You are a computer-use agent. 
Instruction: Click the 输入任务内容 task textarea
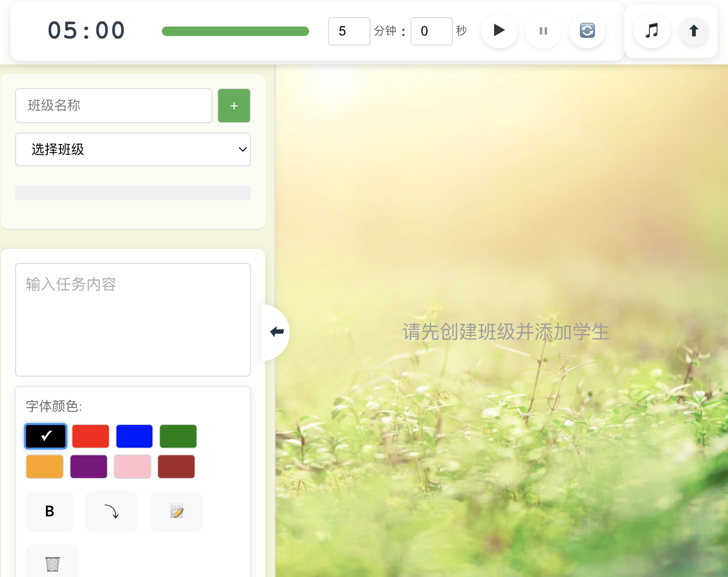(x=133, y=320)
